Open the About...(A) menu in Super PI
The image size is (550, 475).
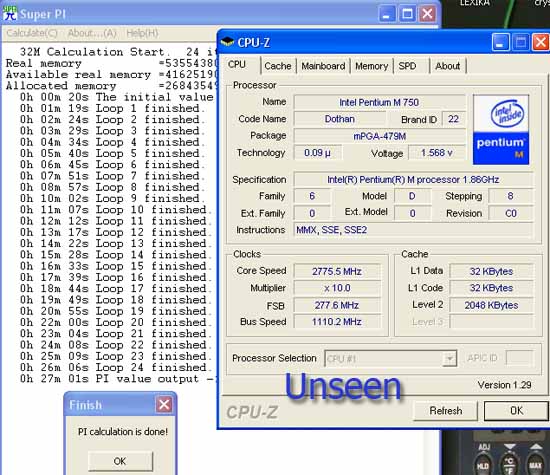click(92, 33)
